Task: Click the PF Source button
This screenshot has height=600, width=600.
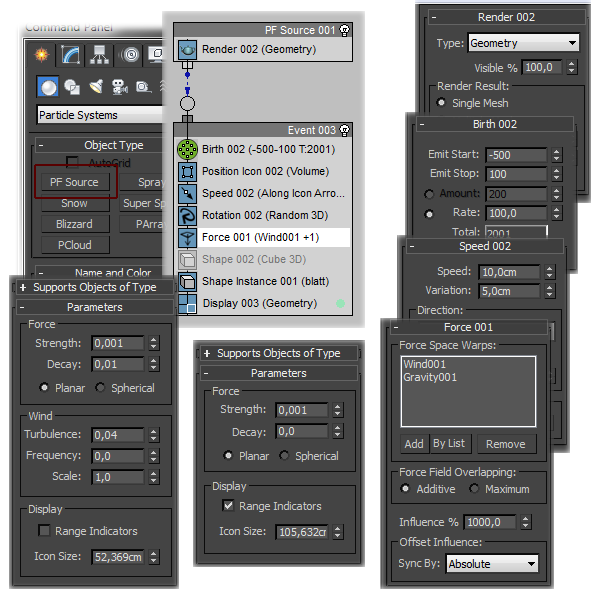Action: point(75,182)
